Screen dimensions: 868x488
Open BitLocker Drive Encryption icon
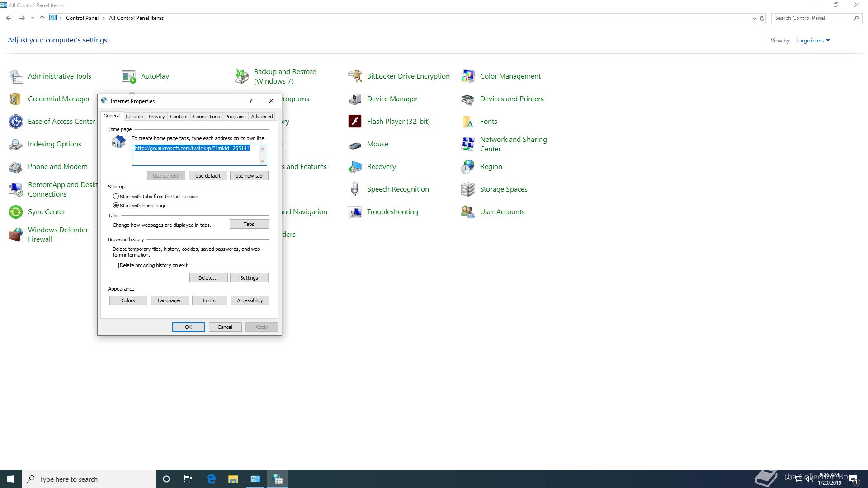click(355, 76)
